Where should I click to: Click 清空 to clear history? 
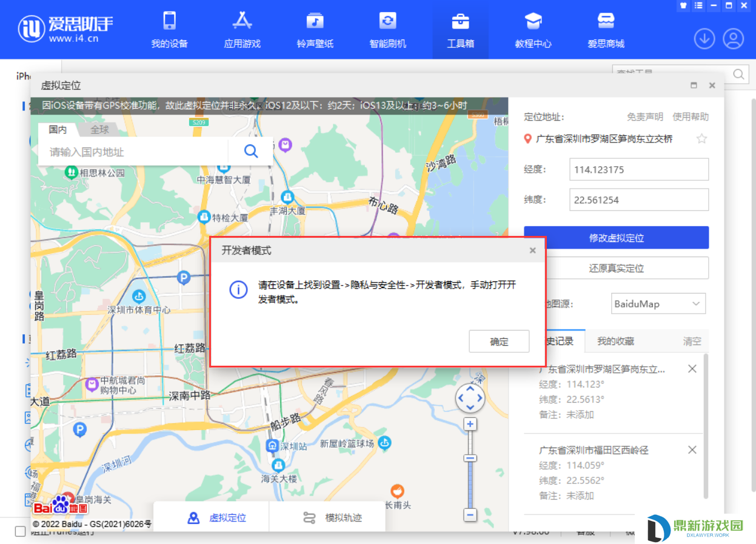[x=692, y=341]
